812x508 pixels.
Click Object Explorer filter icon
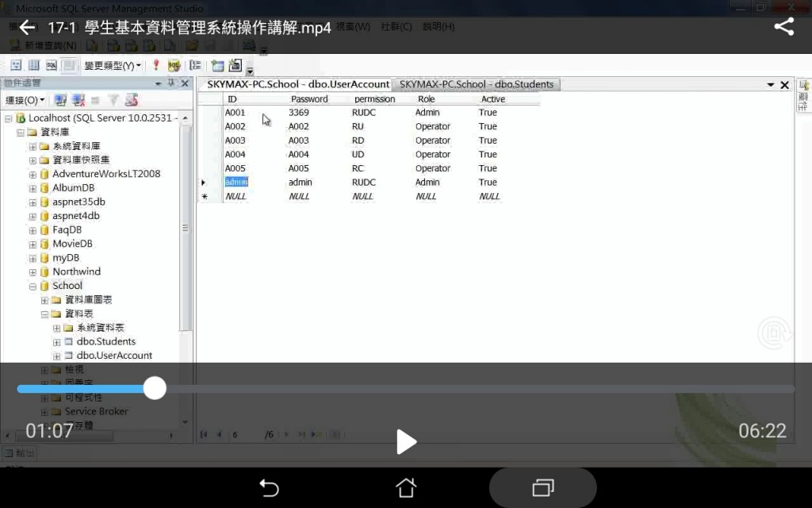pos(113,100)
